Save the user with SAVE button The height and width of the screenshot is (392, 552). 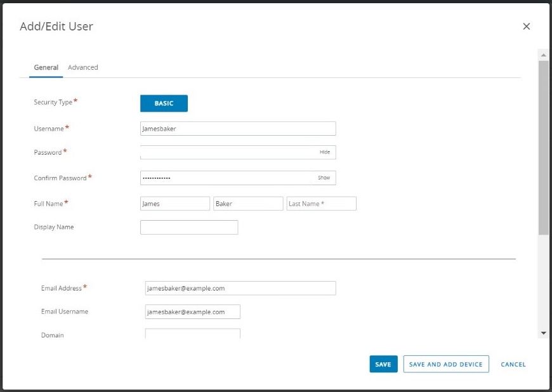coord(383,364)
